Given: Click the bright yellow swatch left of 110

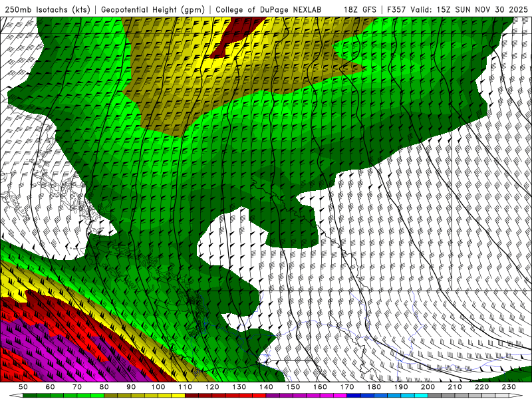Looking at the screenshot, I should [178, 396].
